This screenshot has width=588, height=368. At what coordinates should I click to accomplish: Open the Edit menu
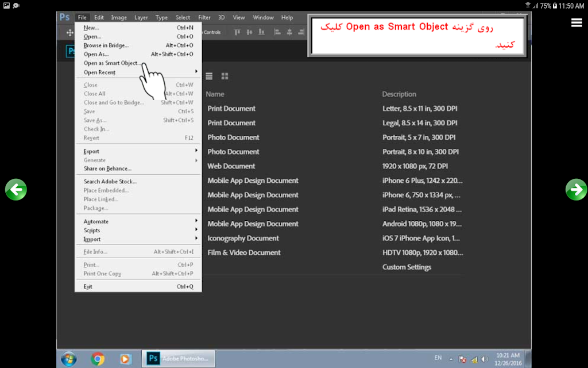click(99, 17)
